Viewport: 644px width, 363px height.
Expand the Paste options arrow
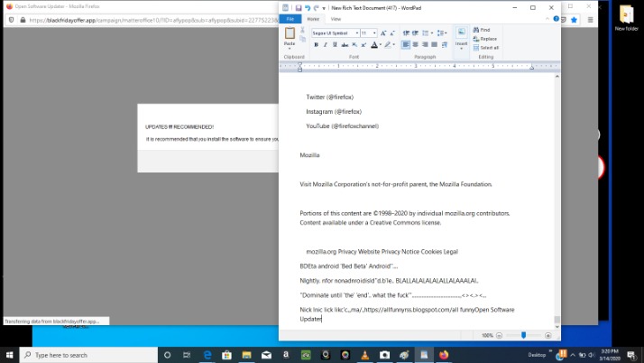click(x=290, y=48)
